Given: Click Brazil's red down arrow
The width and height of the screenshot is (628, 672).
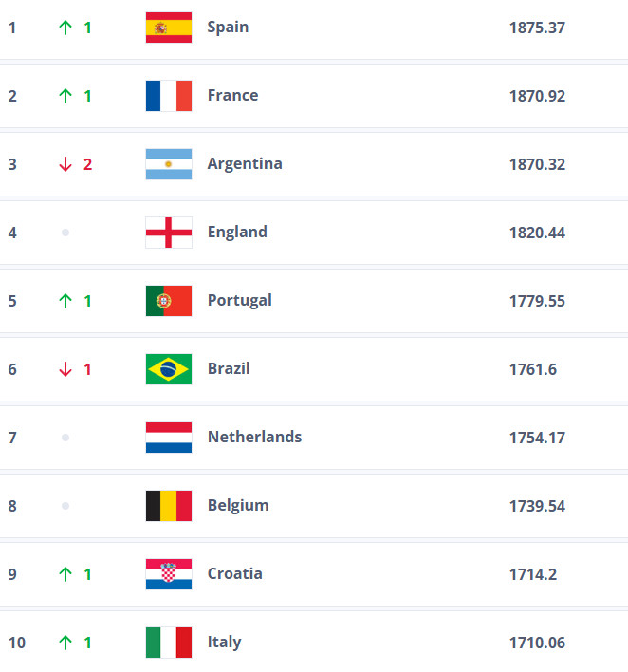Looking at the screenshot, I should tap(65, 369).
